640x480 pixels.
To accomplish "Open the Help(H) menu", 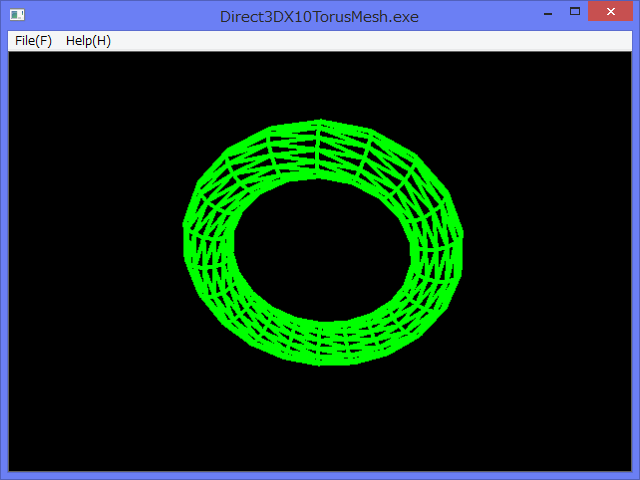I will pyautogui.click(x=88, y=41).
